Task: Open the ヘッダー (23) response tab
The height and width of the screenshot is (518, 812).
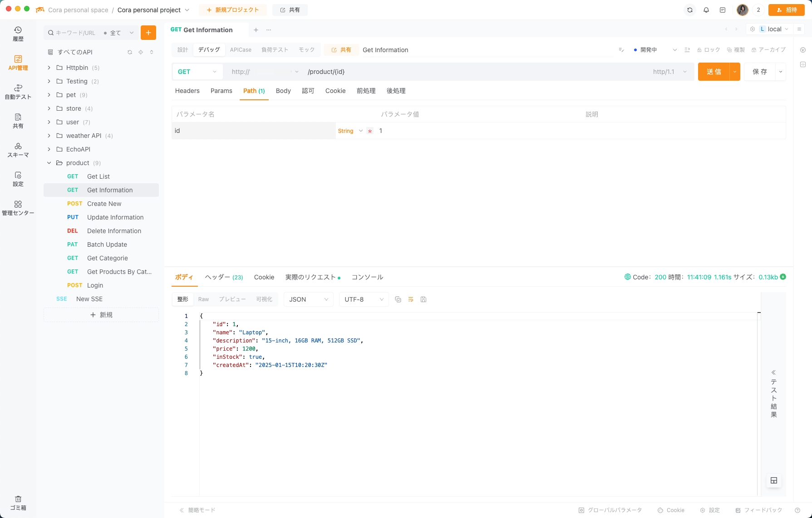Action: coord(224,277)
